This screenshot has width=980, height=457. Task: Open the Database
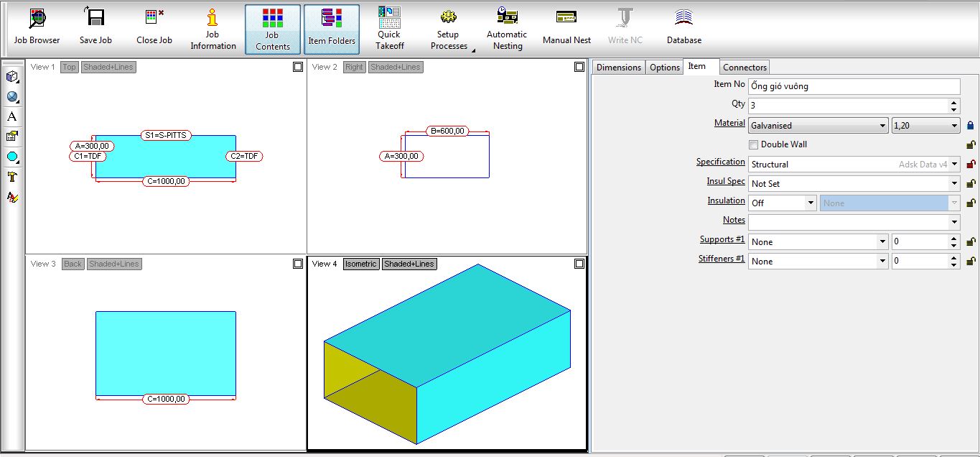[683, 28]
